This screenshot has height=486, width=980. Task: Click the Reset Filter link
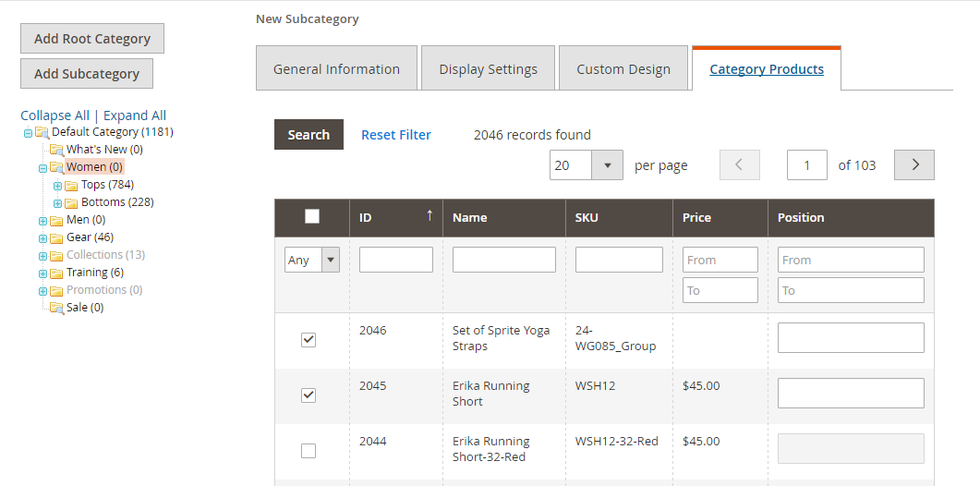(x=395, y=135)
